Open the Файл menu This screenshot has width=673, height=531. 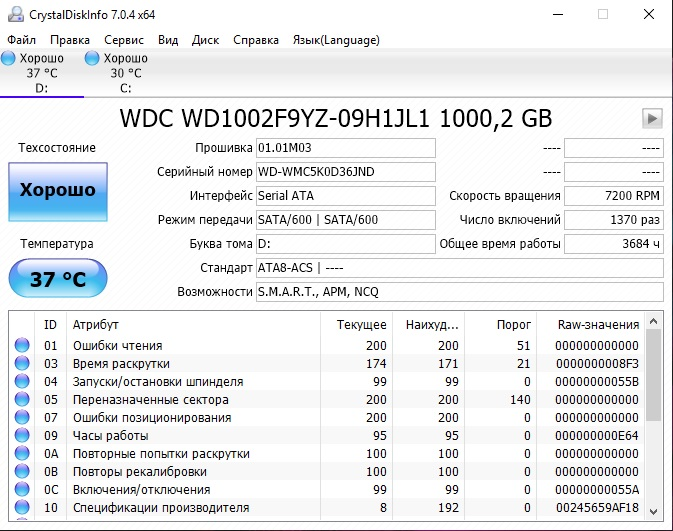coord(21,40)
